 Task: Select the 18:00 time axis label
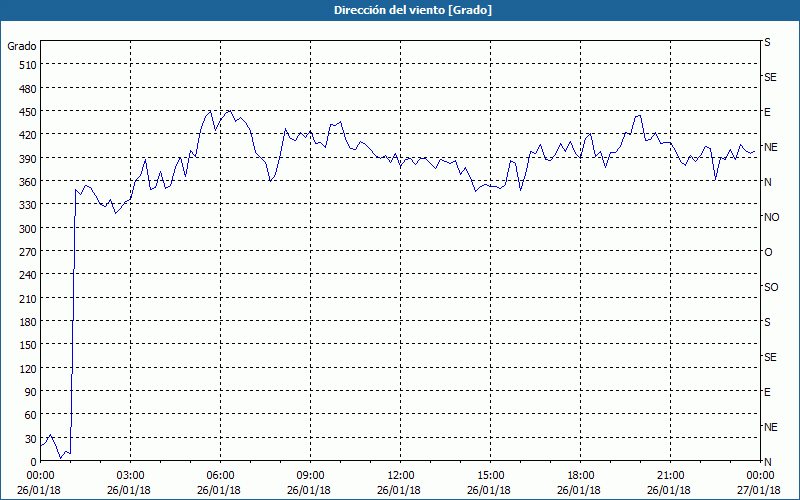pyautogui.click(x=580, y=476)
